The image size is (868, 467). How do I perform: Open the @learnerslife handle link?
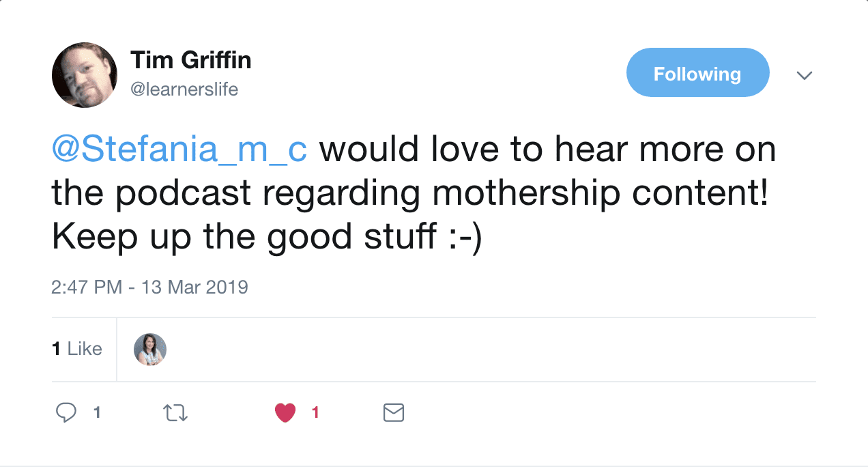(184, 89)
